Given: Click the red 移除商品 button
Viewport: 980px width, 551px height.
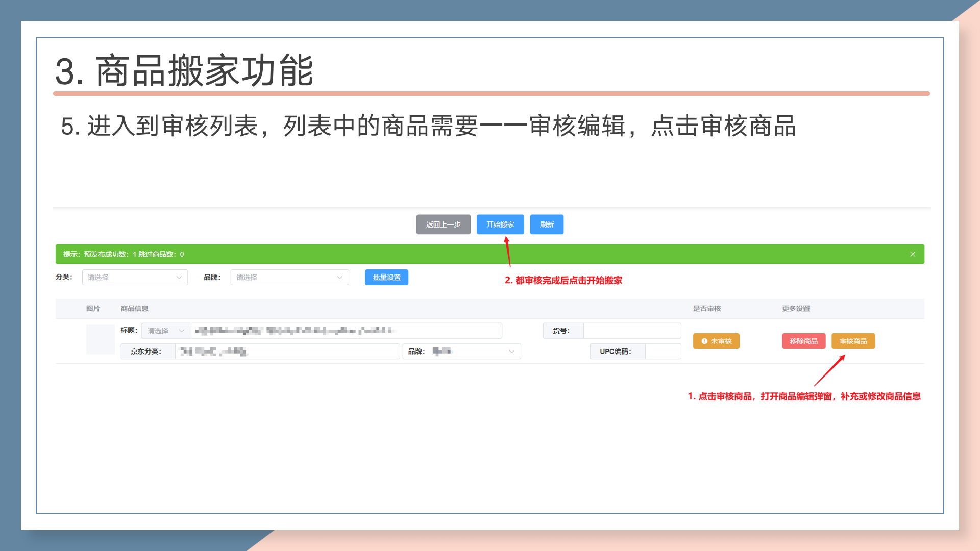Looking at the screenshot, I should coord(803,341).
